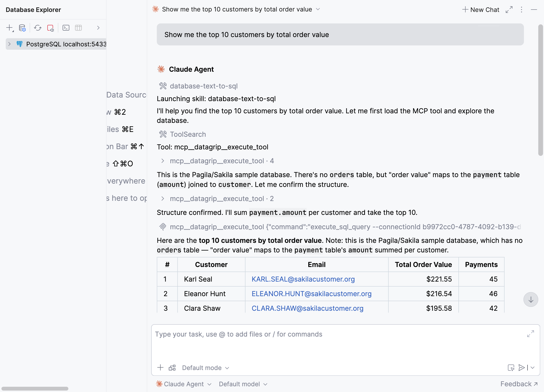The width and height of the screenshot is (544, 392).
Task: Expand mcp__datagrip__execute_tool · 2 group
Action: pos(163,199)
